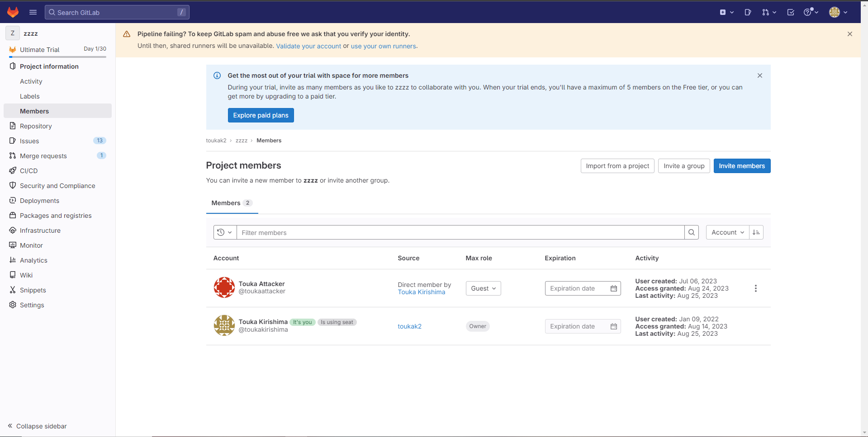The width and height of the screenshot is (868, 437).
Task: Collapse the sidebar
Action: pyautogui.click(x=37, y=426)
